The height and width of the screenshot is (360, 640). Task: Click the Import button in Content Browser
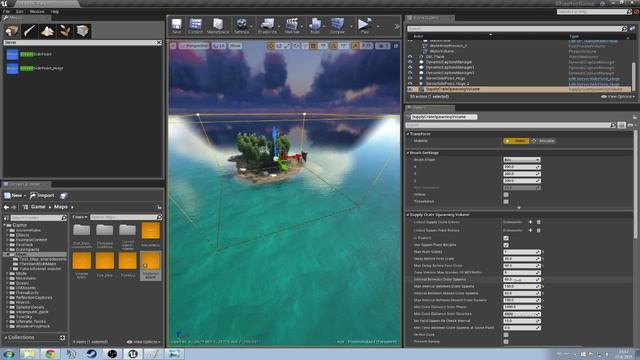pos(42,196)
